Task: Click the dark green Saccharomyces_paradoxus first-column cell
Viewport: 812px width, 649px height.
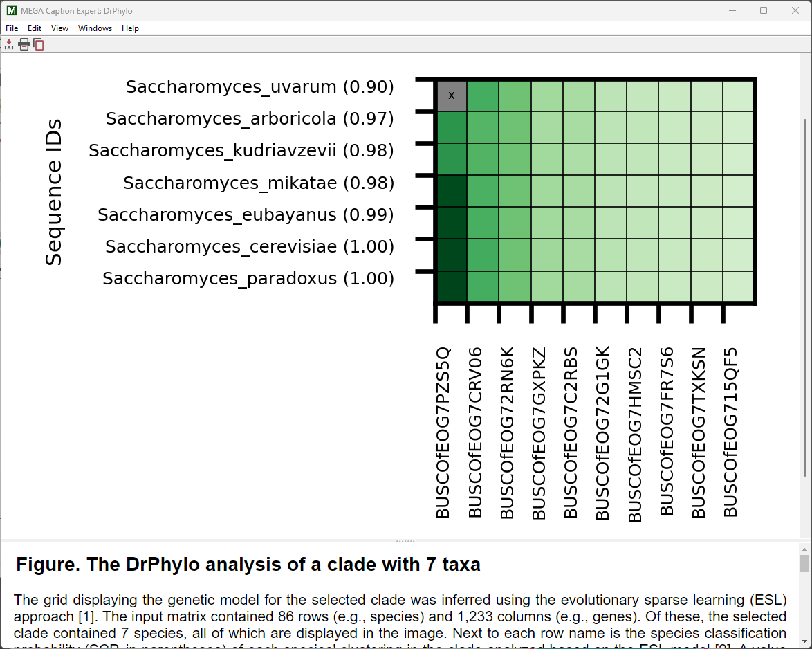Action: point(452,286)
